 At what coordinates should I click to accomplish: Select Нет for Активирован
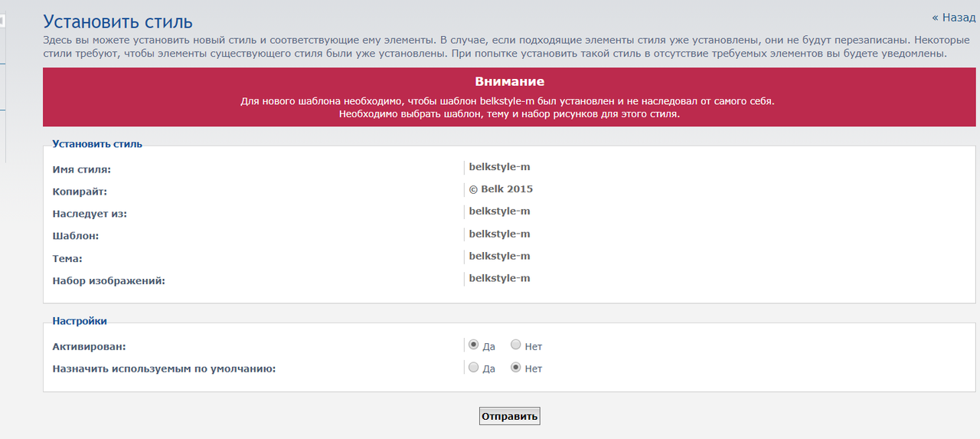click(x=516, y=345)
